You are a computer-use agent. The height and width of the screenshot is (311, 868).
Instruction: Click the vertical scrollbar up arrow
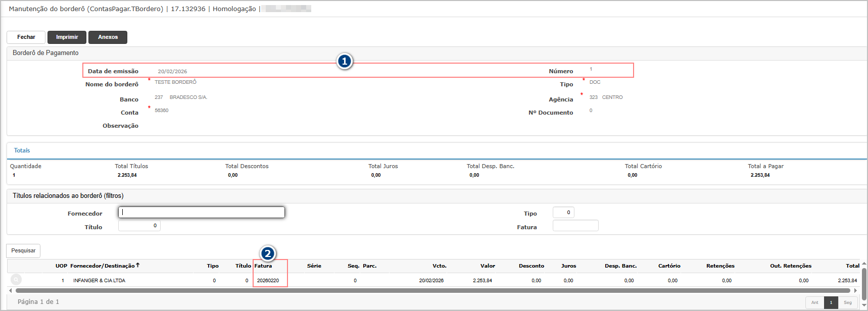[x=864, y=264]
